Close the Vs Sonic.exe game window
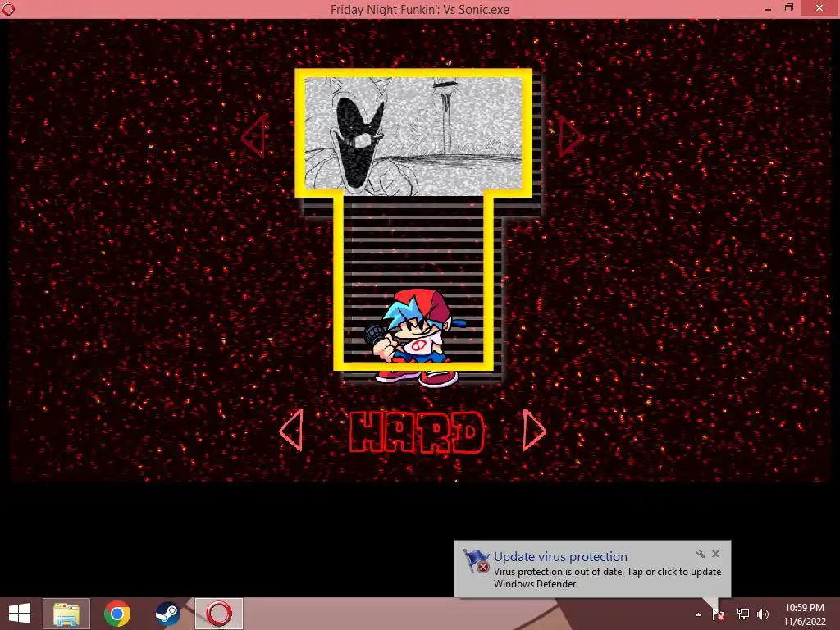This screenshot has width=840, height=630. pyautogui.click(x=819, y=8)
